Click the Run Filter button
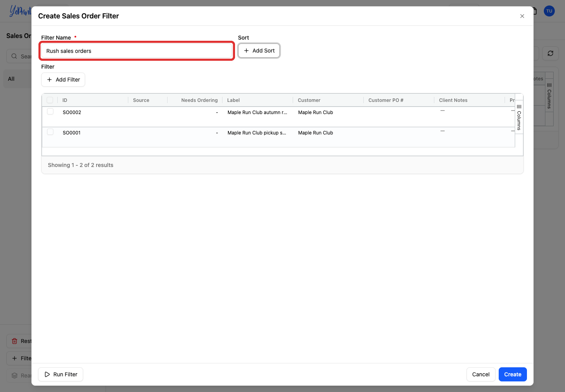 pos(60,374)
